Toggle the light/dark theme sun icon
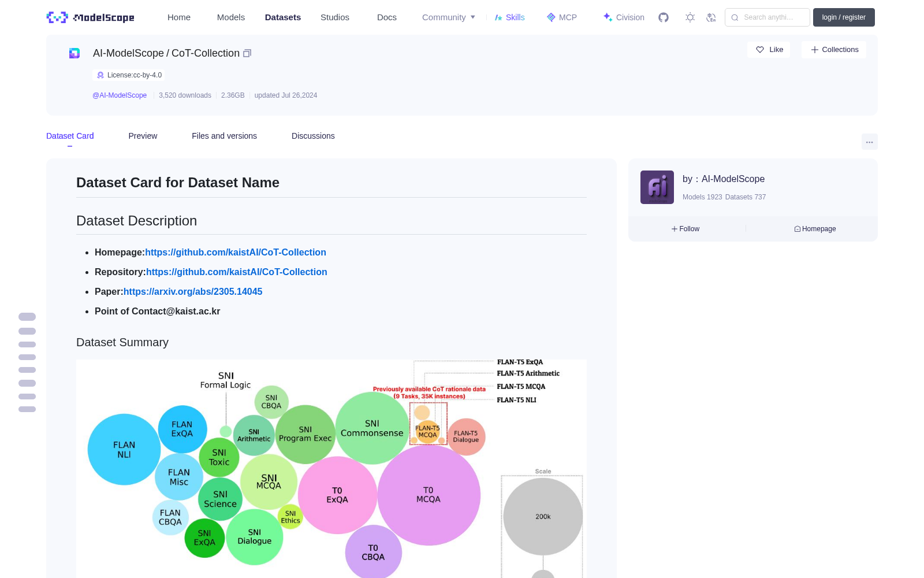This screenshot has width=924, height=578. click(x=690, y=17)
